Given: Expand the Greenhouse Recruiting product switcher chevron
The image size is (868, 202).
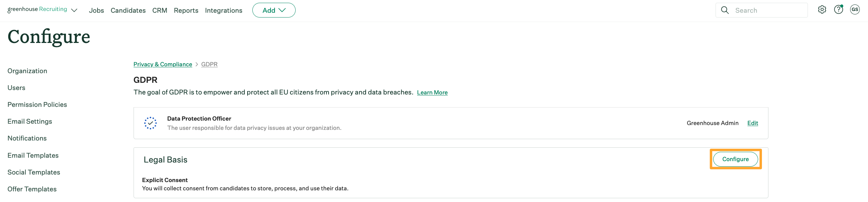Looking at the screenshot, I should coord(74,10).
